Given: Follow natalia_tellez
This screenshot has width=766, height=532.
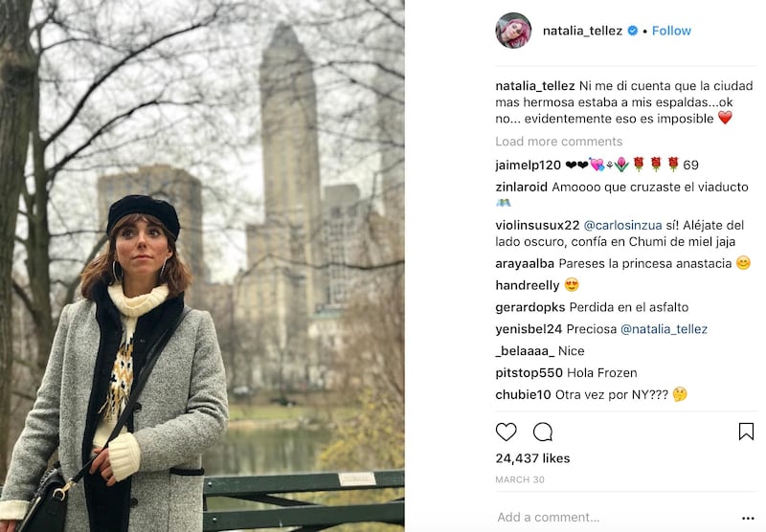Looking at the screenshot, I should [x=671, y=31].
